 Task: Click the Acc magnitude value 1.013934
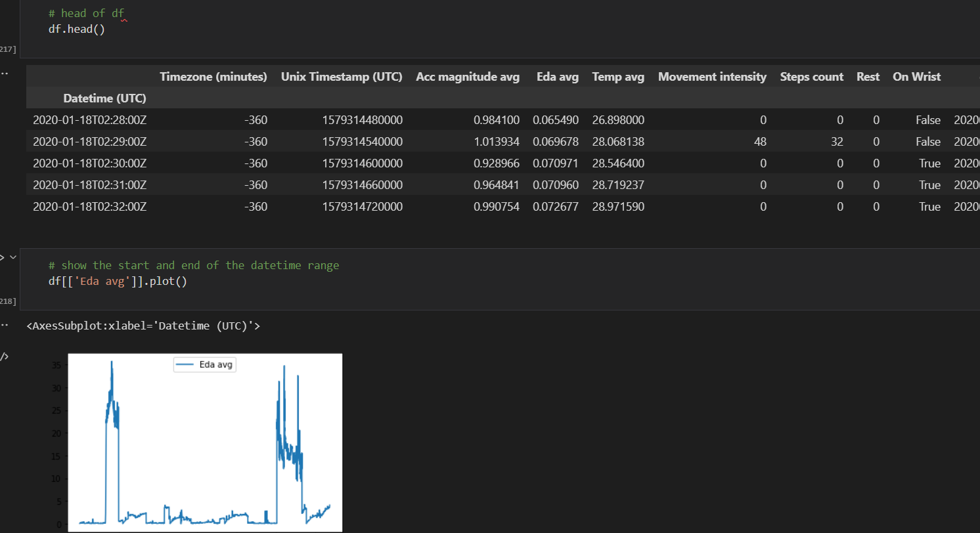(497, 142)
